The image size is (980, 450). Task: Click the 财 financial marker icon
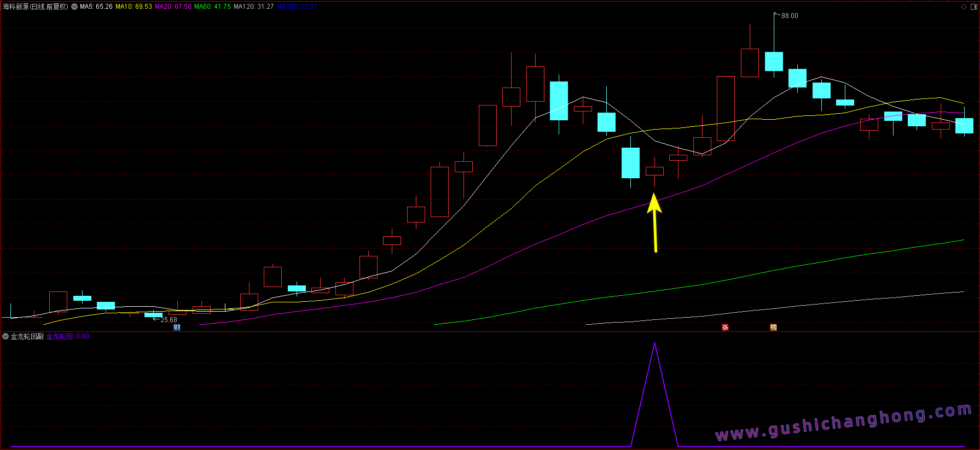pyautogui.click(x=177, y=328)
